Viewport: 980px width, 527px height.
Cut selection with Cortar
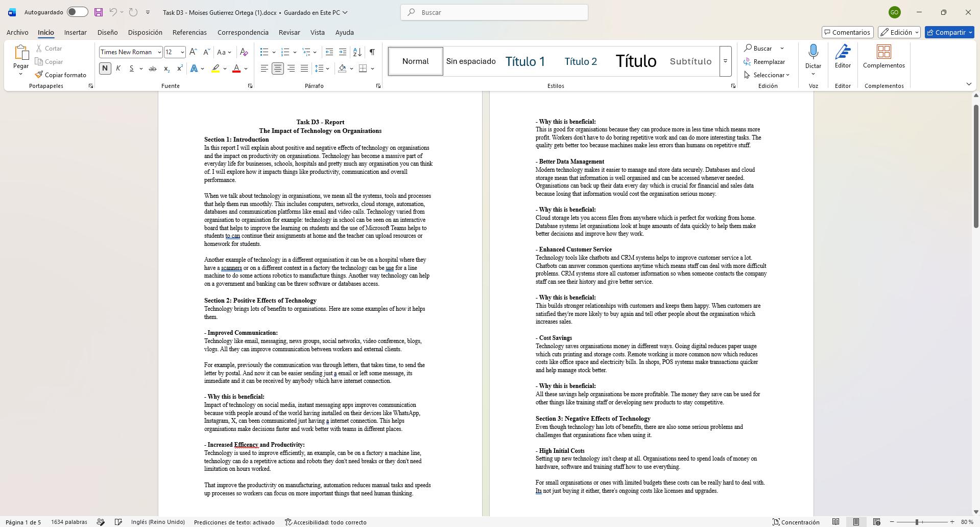[x=49, y=49]
